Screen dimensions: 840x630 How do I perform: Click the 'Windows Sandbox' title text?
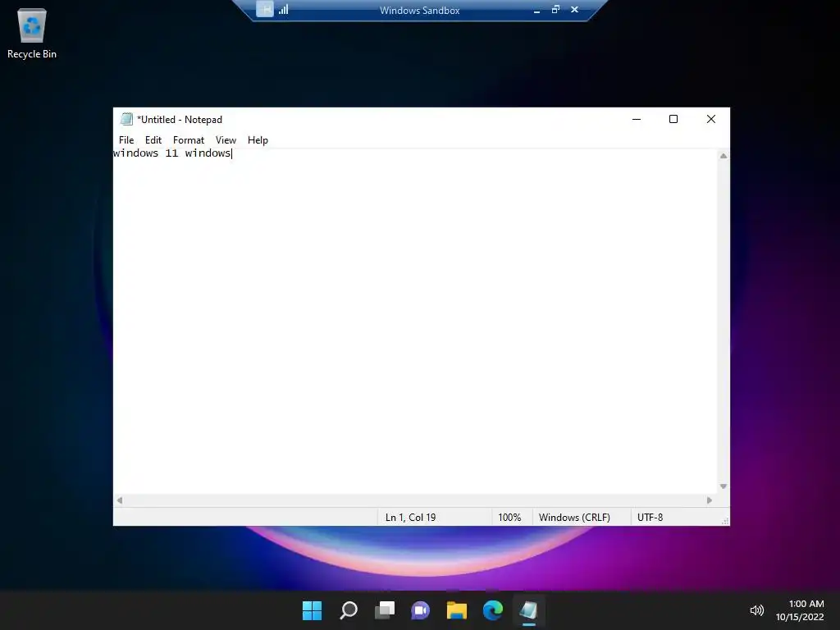click(x=419, y=10)
